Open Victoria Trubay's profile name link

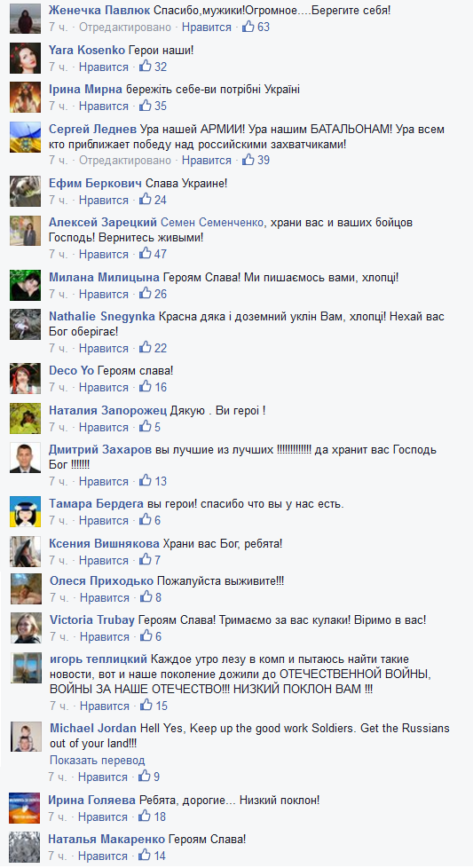point(92,620)
